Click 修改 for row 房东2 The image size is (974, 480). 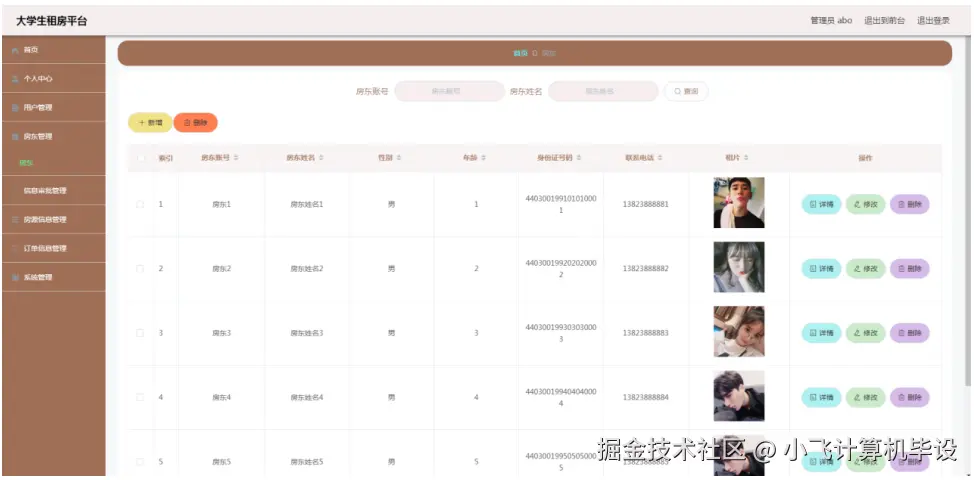[x=865, y=269]
